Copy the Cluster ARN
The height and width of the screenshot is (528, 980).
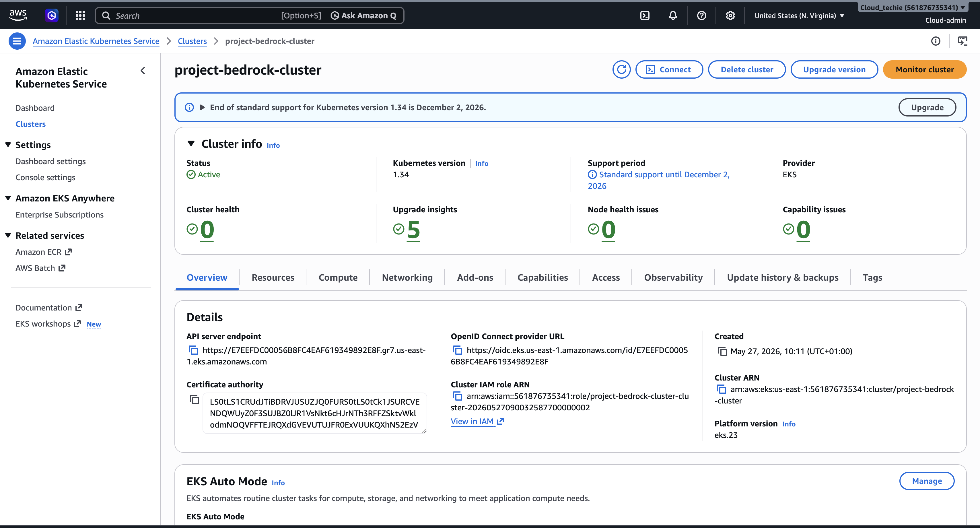click(721, 389)
